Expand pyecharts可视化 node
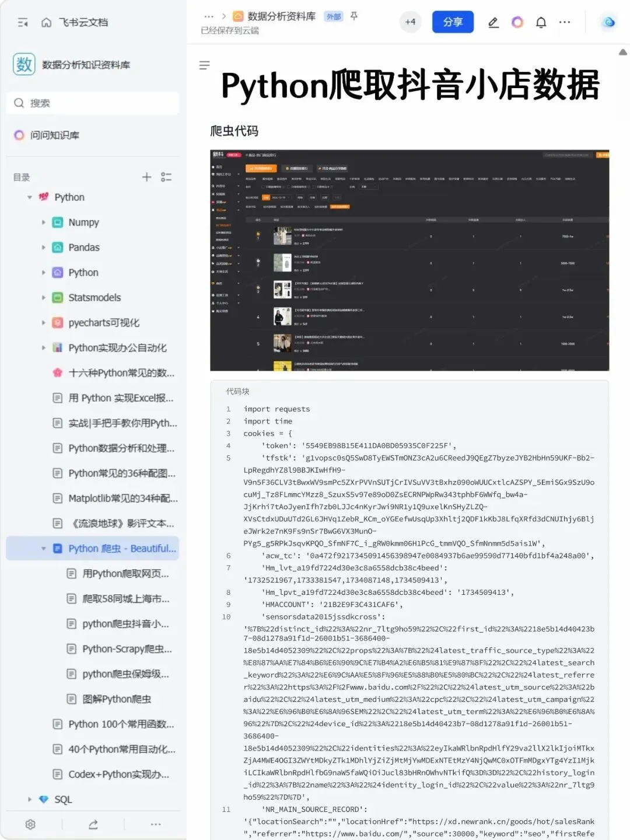 coord(43,323)
